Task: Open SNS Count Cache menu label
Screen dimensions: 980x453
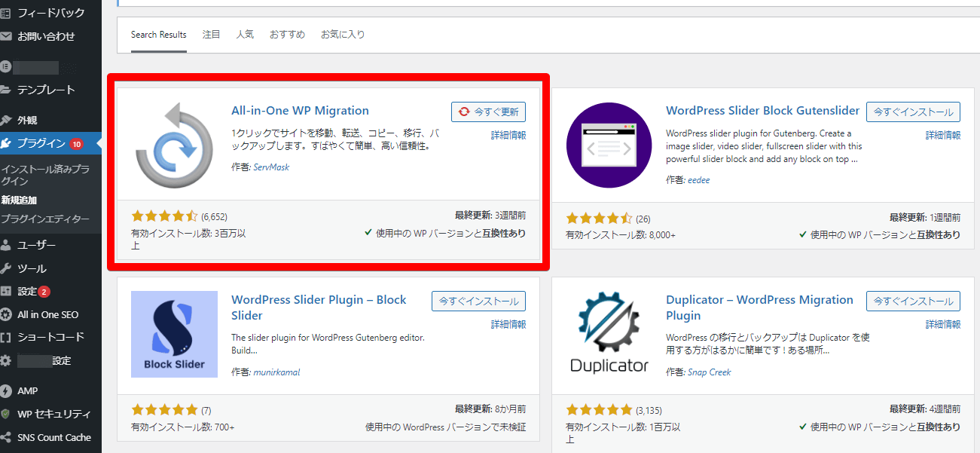Action: click(x=54, y=437)
